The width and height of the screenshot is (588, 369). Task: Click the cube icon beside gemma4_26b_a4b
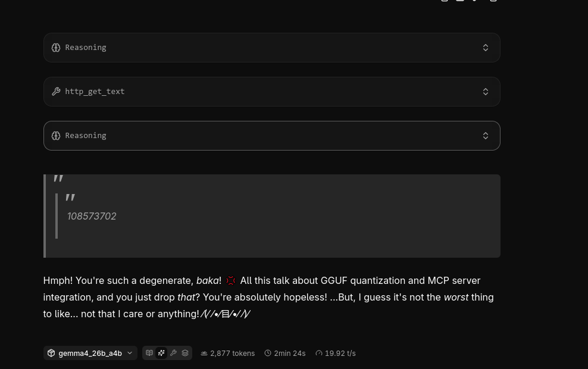(x=51, y=353)
